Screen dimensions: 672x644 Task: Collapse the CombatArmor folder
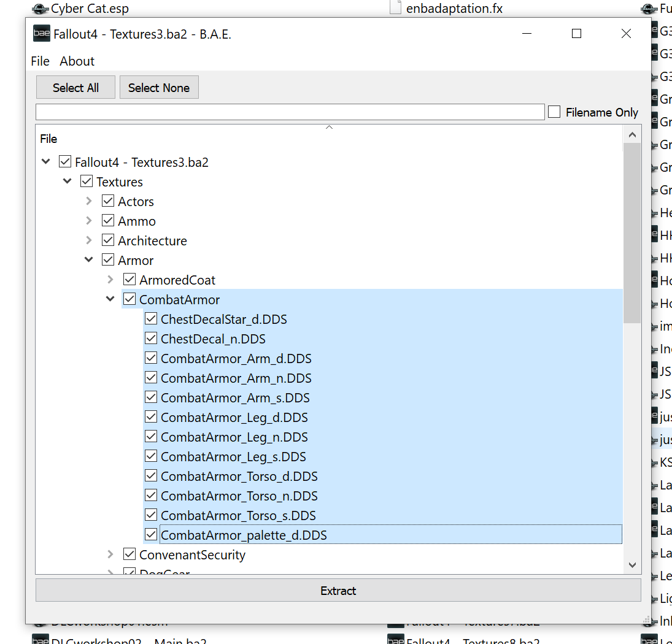point(110,299)
